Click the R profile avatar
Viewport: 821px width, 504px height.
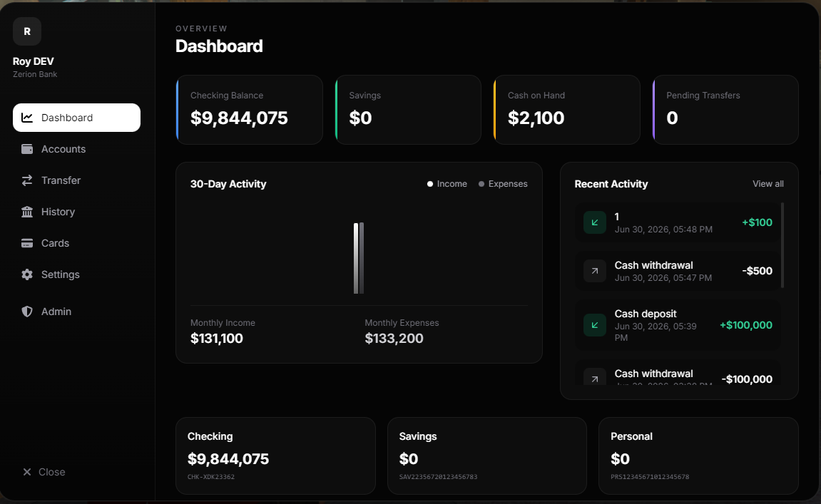(27, 31)
